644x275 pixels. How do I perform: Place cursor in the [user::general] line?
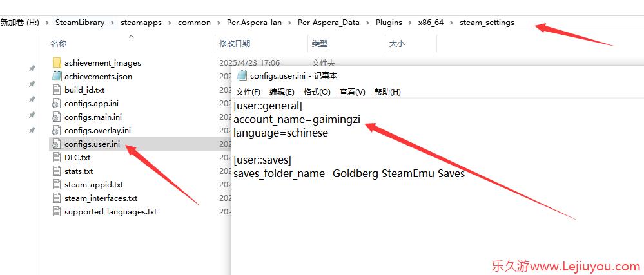point(268,106)
